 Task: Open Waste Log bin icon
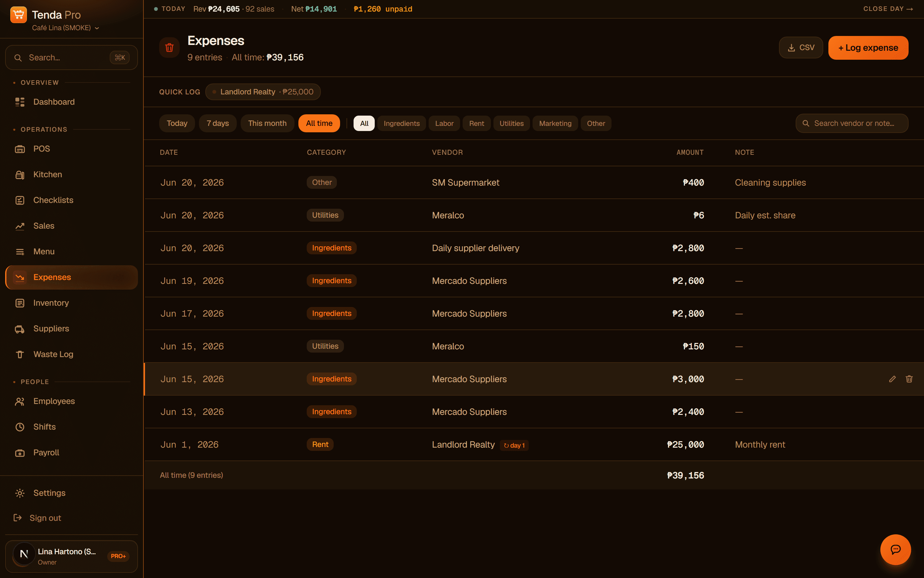20,355
